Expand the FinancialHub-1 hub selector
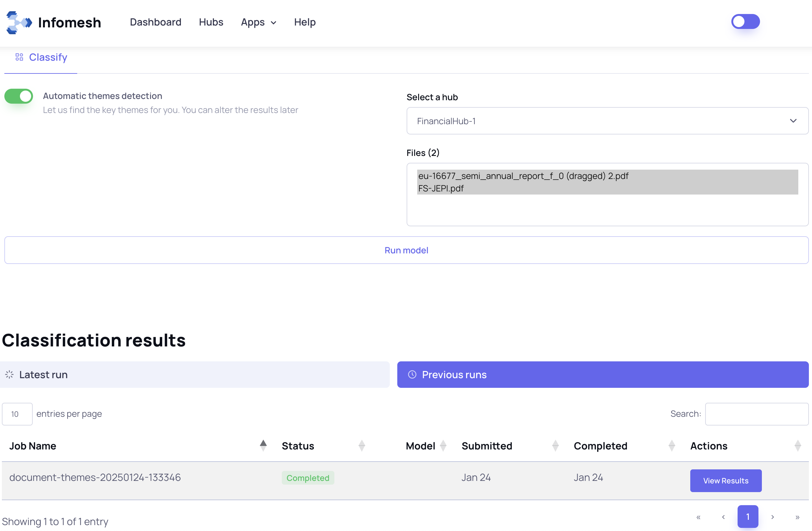Screen dimensions: 812x531 (607, 121)
